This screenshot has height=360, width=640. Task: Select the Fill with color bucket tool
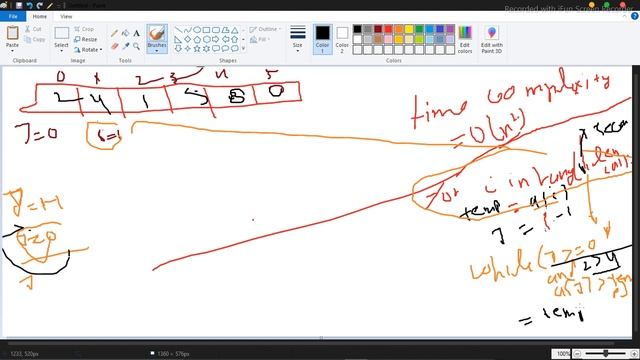(126, 33)
